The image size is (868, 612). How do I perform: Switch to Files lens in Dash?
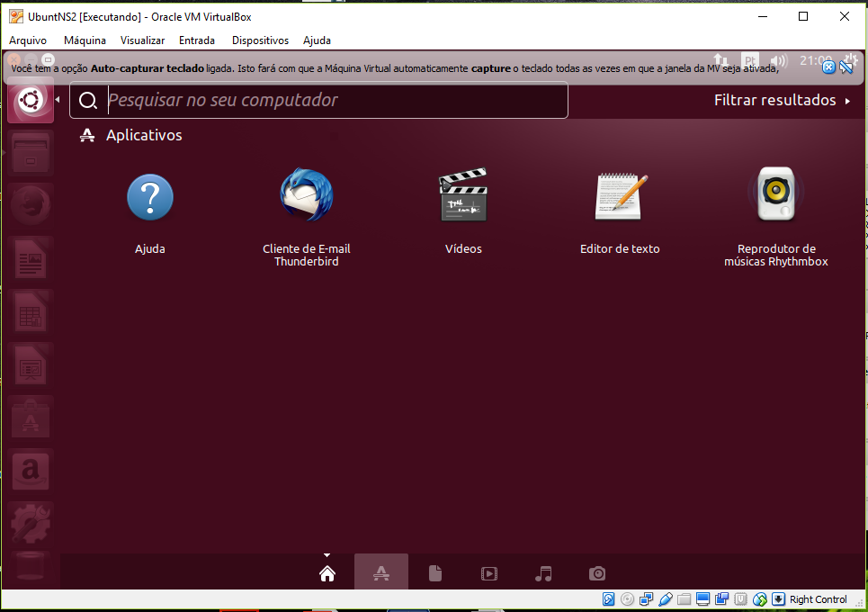click(435, 573)
